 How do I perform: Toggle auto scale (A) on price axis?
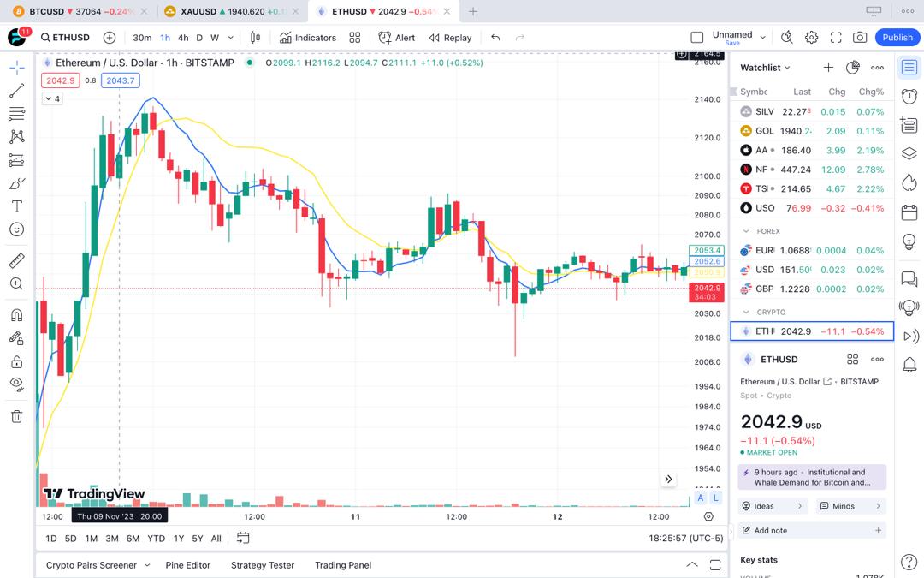[x=701, y=498]
